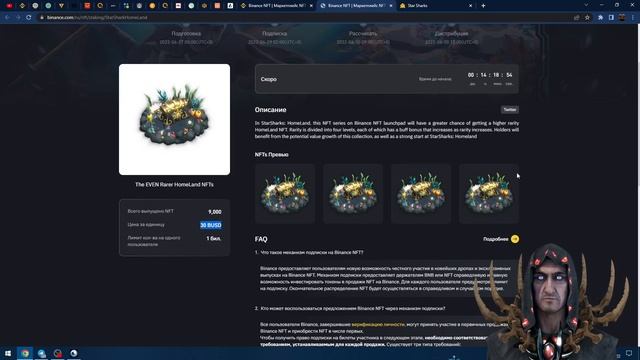Open the Windows notification center icon
The height and width of the screenshot is (360, 640).
click(x=629, y=353)
